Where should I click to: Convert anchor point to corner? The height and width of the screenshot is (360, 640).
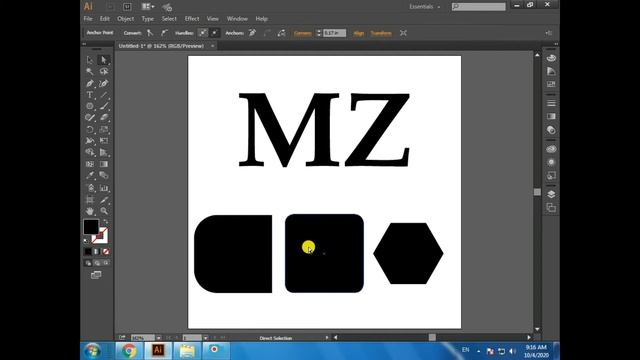[x=150, y=33]
